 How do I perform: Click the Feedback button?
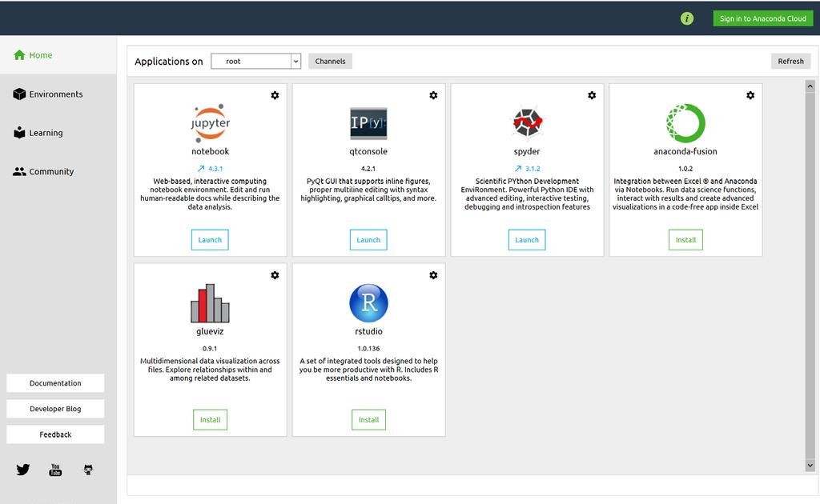[x=55, y=434]
